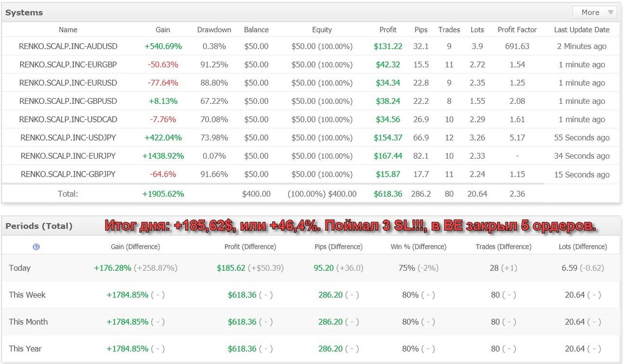Click USDJPY gain value +422.04%
This screenshot has width=623, height=364.
point(163,138)
